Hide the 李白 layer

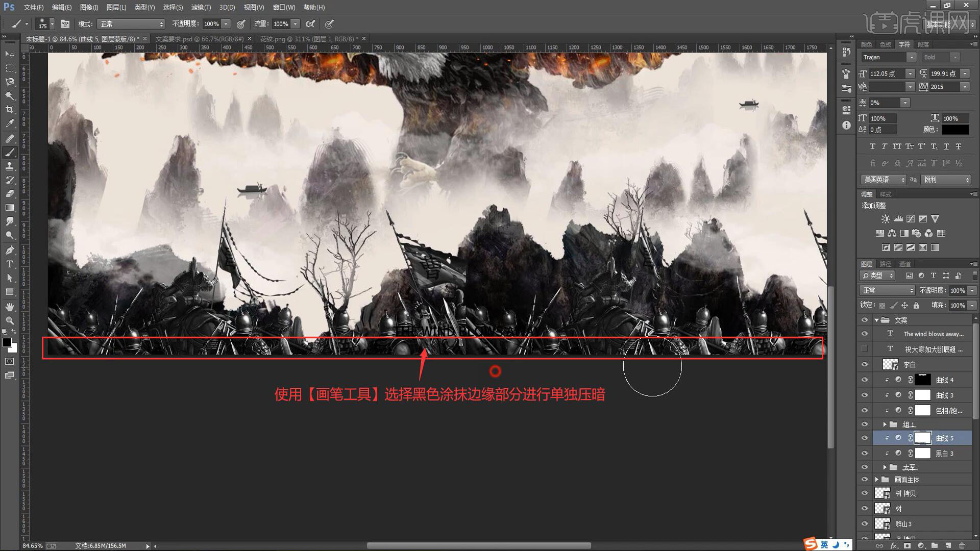pyautogui.click(x=864, y=364)
